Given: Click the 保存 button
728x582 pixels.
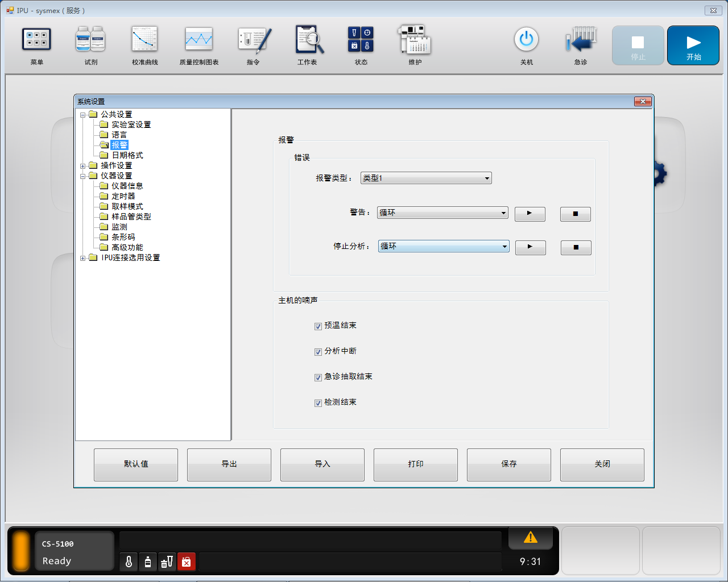Looking at the screenshot, I should pos(508,464).
